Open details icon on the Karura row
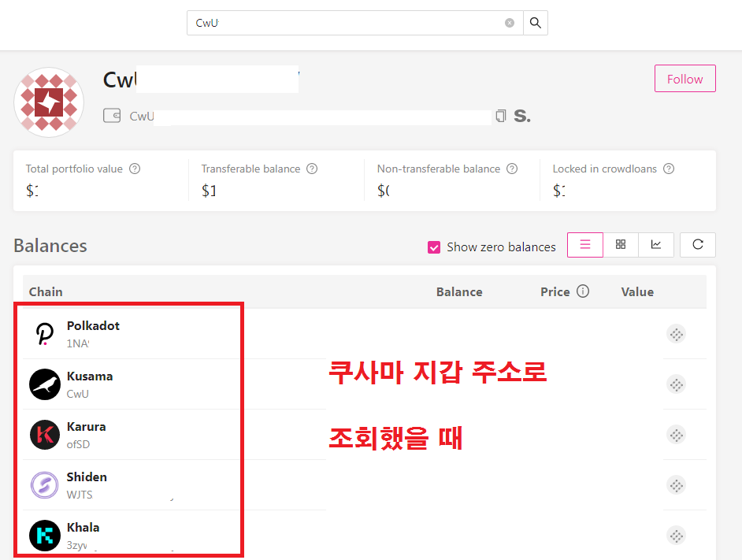The image size is (742, 560). [x=676, y=435]
